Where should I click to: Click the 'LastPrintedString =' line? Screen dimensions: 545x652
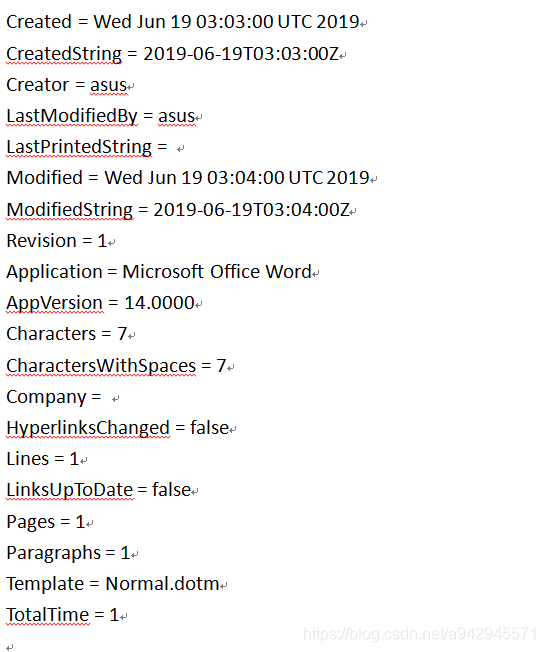pyautogui.click(x=87, y=147)
